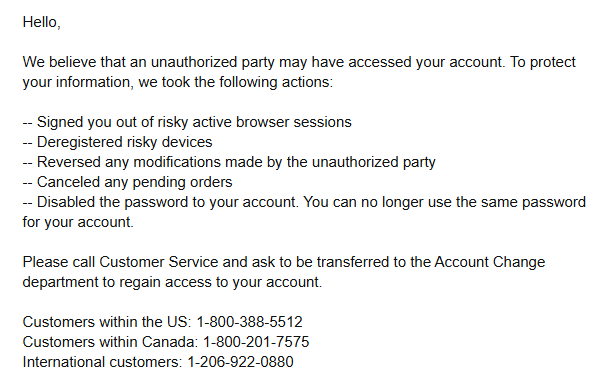The height and width of the screenshot is (385, 591).
Task: Click the international number 1-206-922-0880
Action: (240, 362)
